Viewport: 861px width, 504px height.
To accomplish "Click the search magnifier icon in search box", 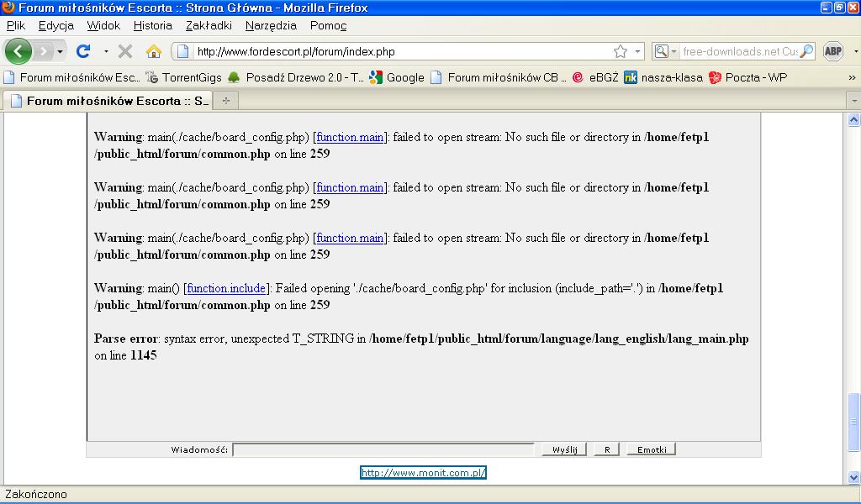I will (x=806, y=51).
